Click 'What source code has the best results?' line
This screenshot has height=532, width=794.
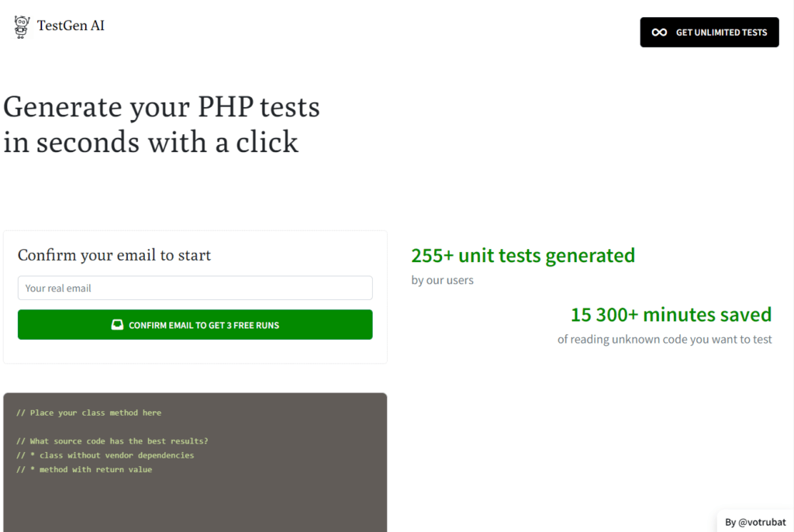112,441
